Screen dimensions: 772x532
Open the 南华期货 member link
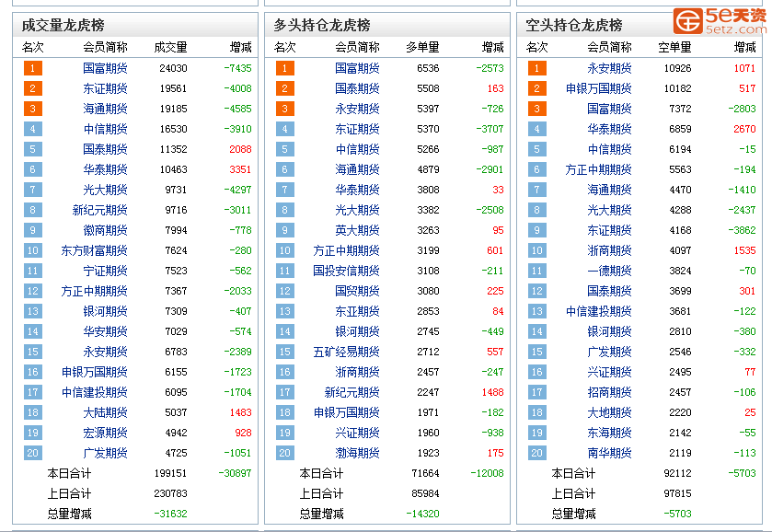pos(609,453)
